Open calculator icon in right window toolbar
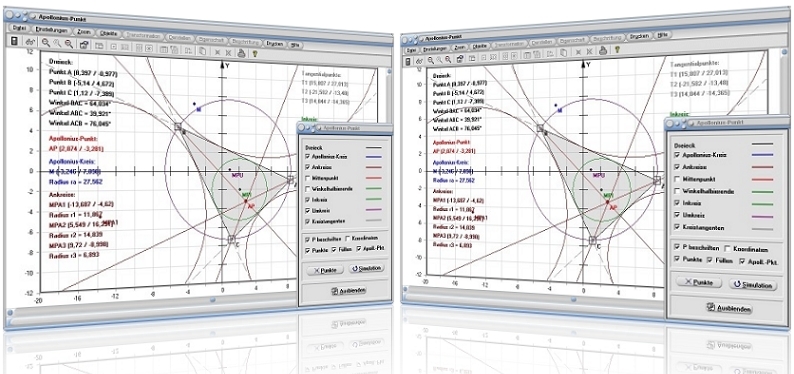Screen dimensions: 794x374 point(408,62)
